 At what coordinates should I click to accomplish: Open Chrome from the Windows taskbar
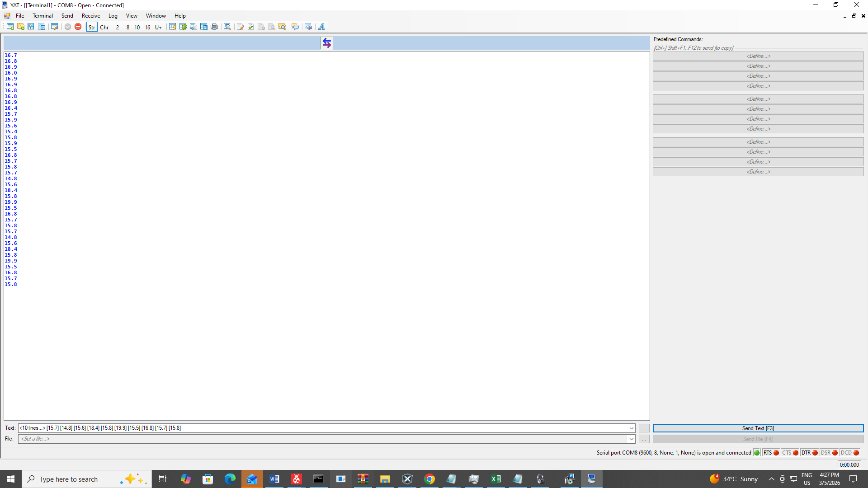pyautogui.click(x=429, y=479)
